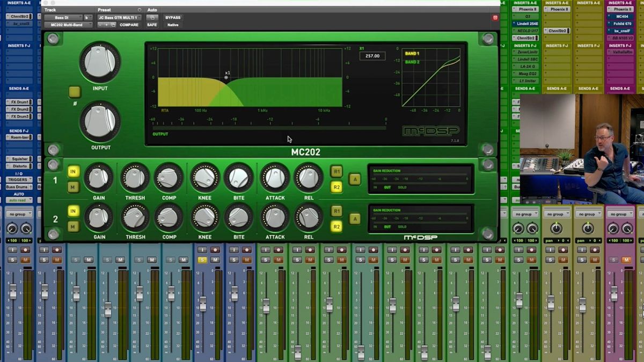The width and height of the screenshot is (644, 362).
Task: Toggle the red target button in plugin header
Action: click(495, 18)
